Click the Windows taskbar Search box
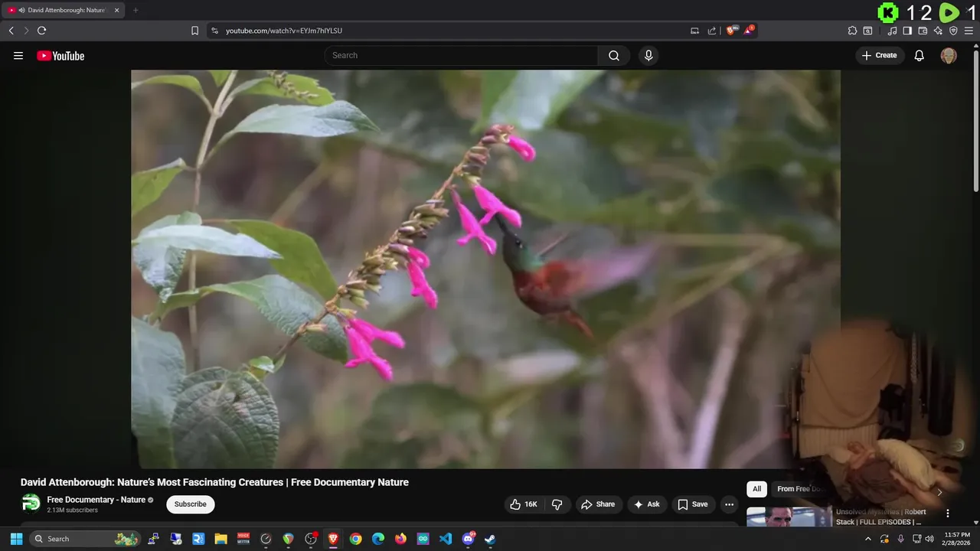980x551 pixels. (85, 539)
